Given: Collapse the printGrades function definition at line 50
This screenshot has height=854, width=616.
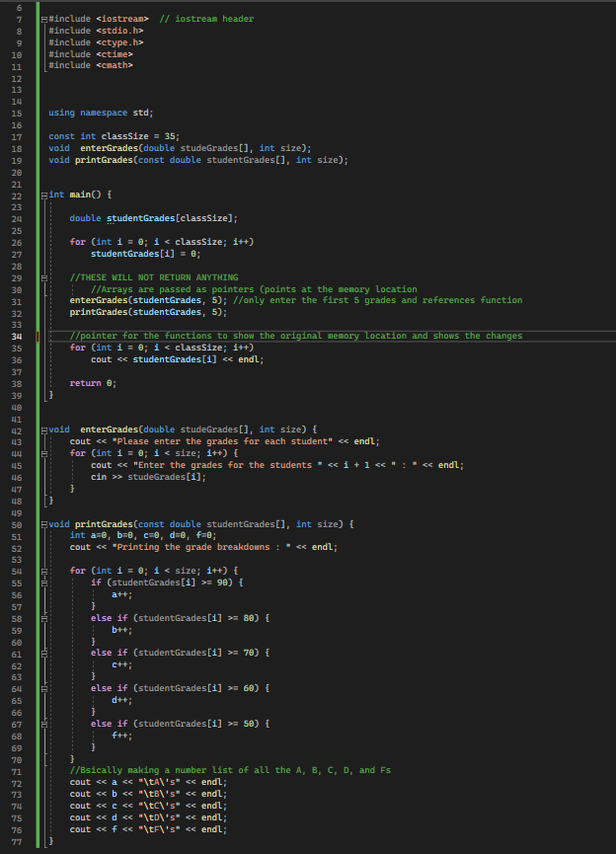Looking at the screenshot, I should [44, 524].
